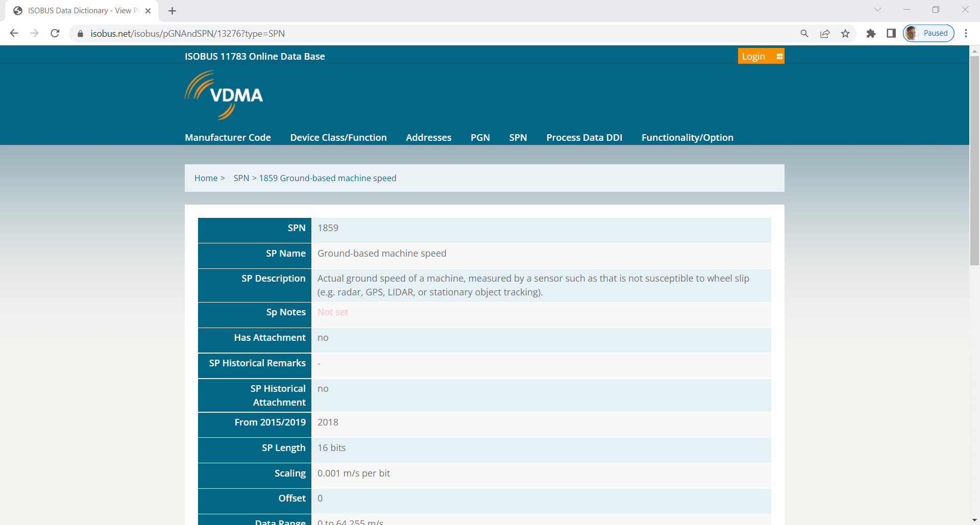Screen dimensions: 980x525
Task: Open the Paused profile button
Action: click(928, 33)
